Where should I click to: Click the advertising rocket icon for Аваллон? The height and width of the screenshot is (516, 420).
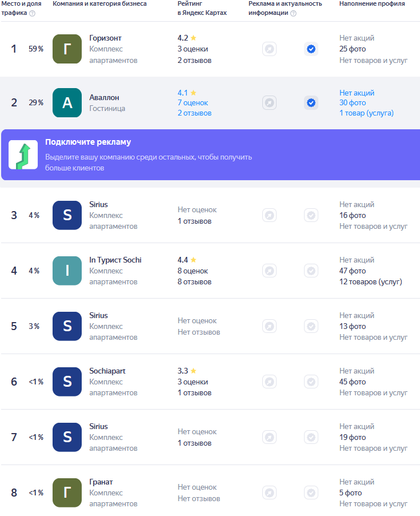click(270, 103)
